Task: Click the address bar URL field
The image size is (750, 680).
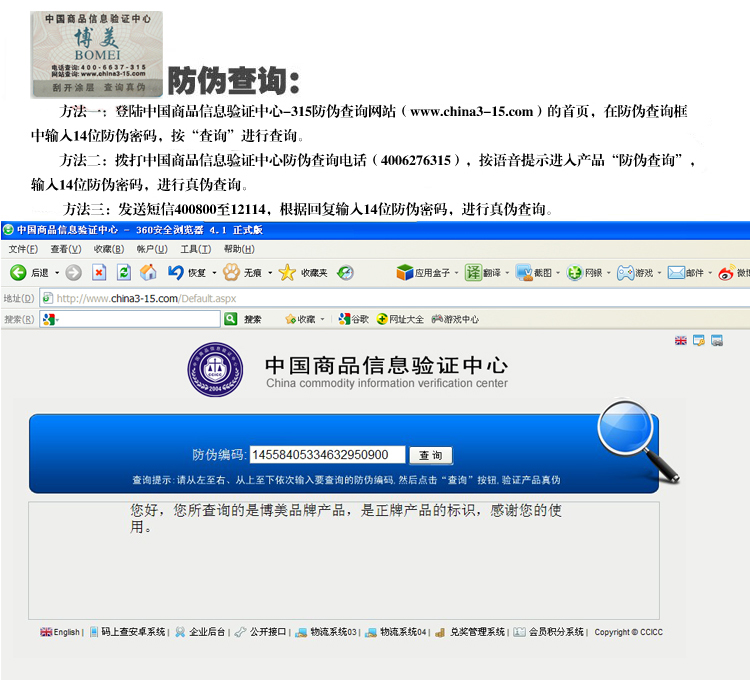Action: pyautogui.click(x=395, y=298)
